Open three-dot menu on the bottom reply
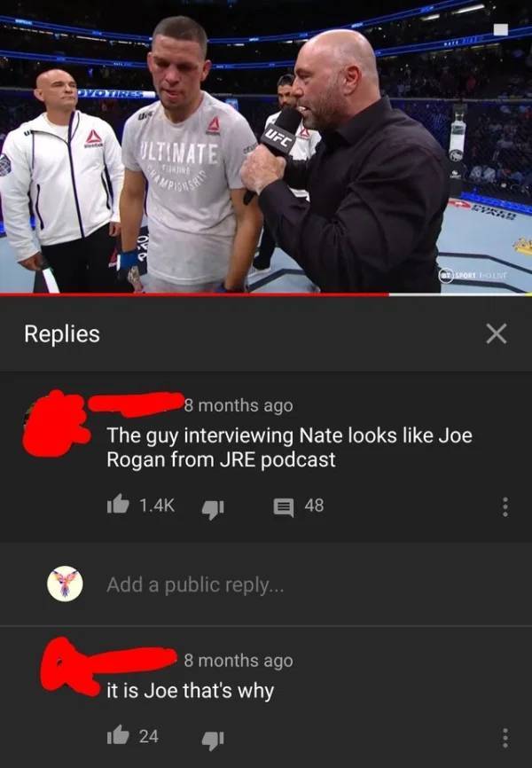 point(505,738)
